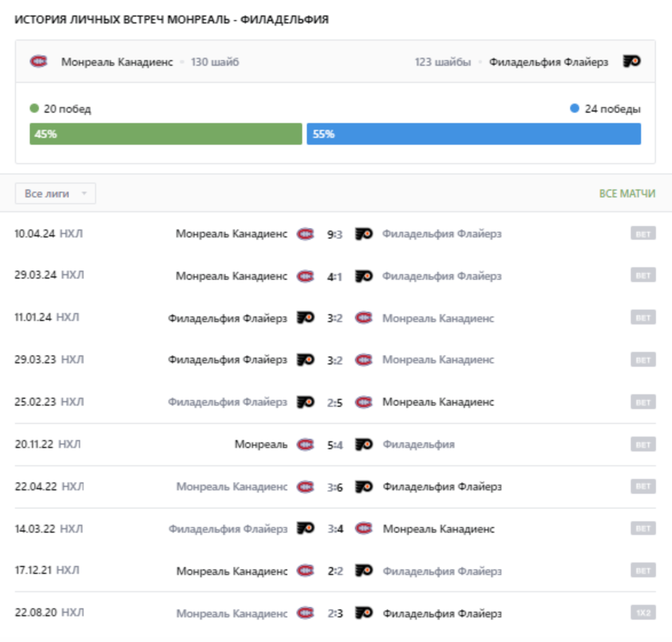Click Canadiens logo in 25.02.23 match row
This screenshot has width=672, height=642.
(x=363, y=402)
